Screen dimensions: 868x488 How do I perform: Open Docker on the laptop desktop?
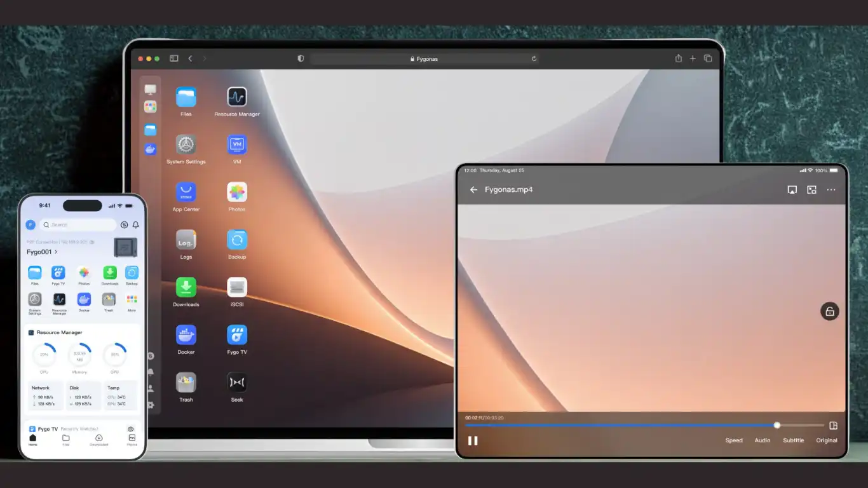(186, 335)
